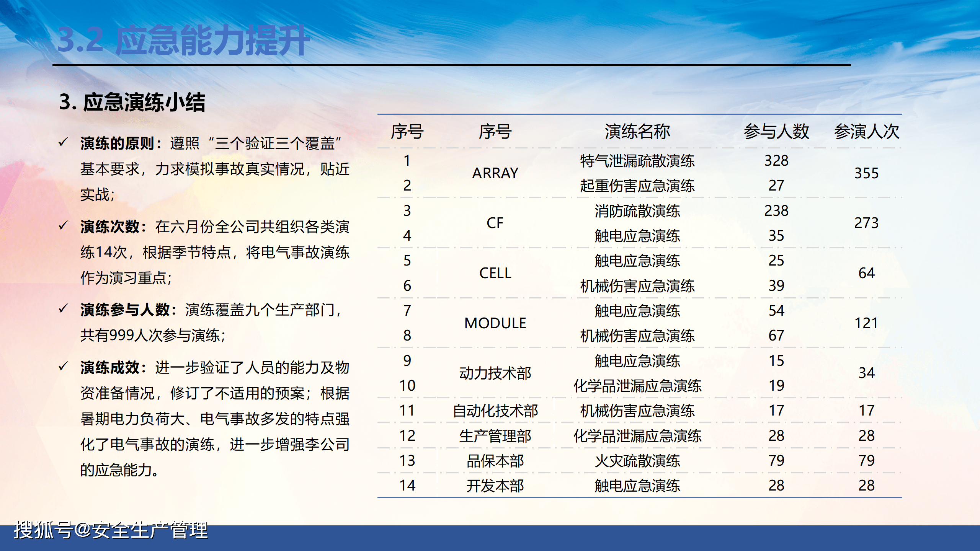Click the value 328 for 特气泄漏疏散演练
The width and height of the screenshot is (980, 551).
point(776,161)
